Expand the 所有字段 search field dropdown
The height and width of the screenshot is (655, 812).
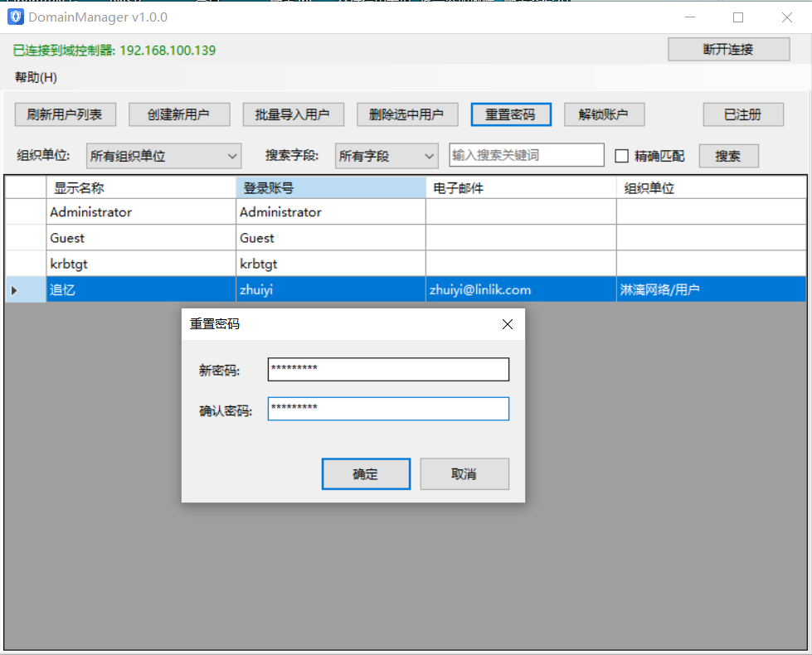(x=387, y=156)
